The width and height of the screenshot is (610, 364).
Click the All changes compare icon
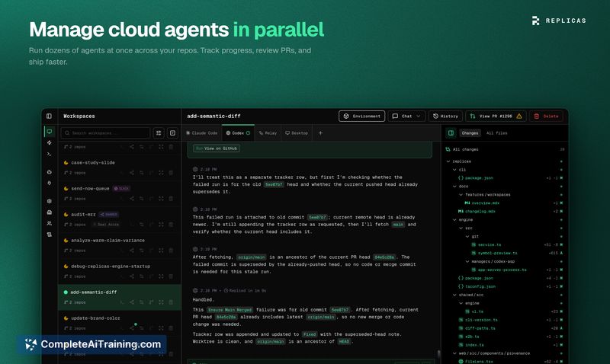point(448,149)
